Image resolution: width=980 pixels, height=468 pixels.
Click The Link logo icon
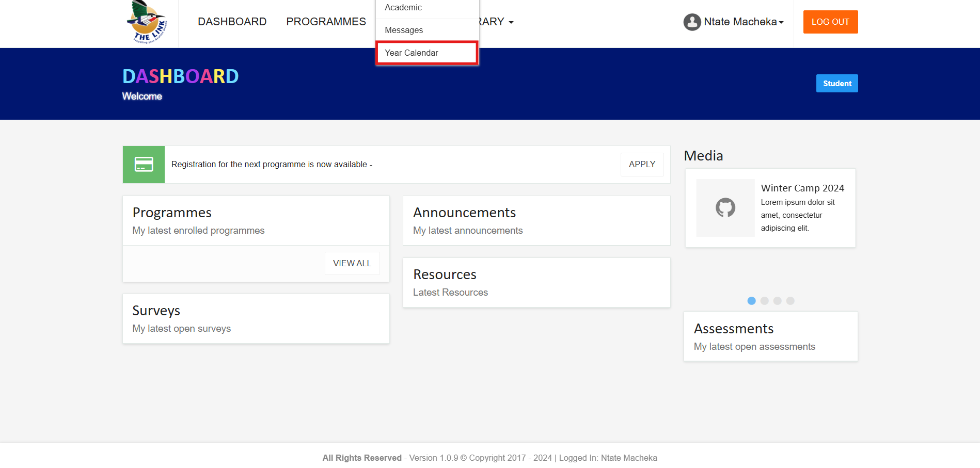tap(147, 22)
